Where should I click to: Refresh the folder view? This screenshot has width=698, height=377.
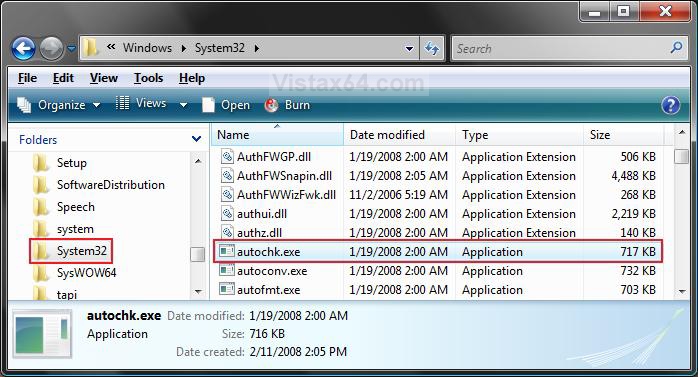coord(432,48)
